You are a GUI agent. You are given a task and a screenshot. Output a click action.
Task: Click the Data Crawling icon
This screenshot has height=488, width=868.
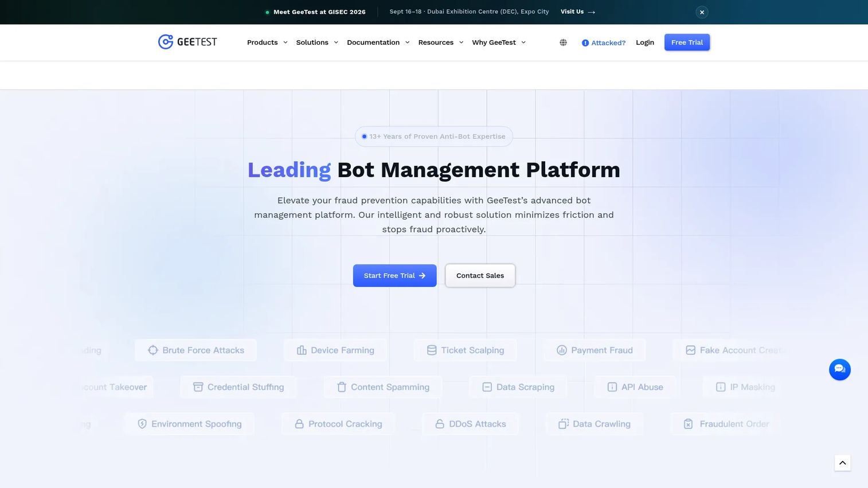tap(564, 424)
